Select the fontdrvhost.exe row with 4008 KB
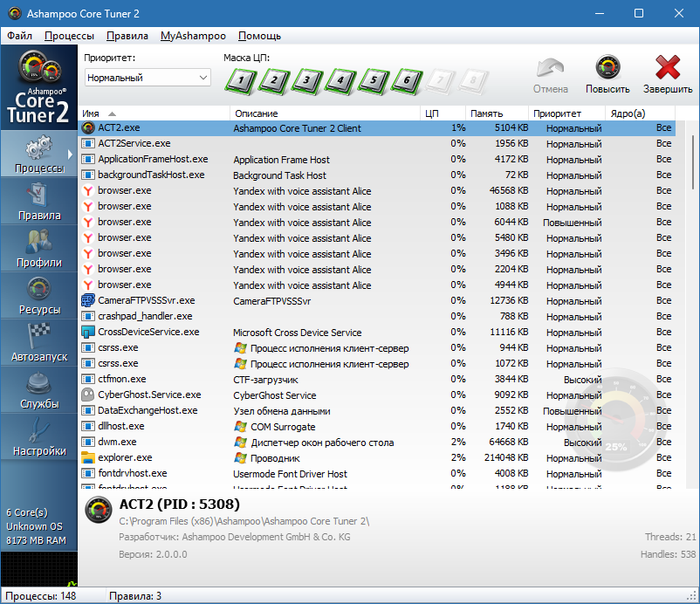The width and height of the screenshot is (700, 604). point(377,473)
